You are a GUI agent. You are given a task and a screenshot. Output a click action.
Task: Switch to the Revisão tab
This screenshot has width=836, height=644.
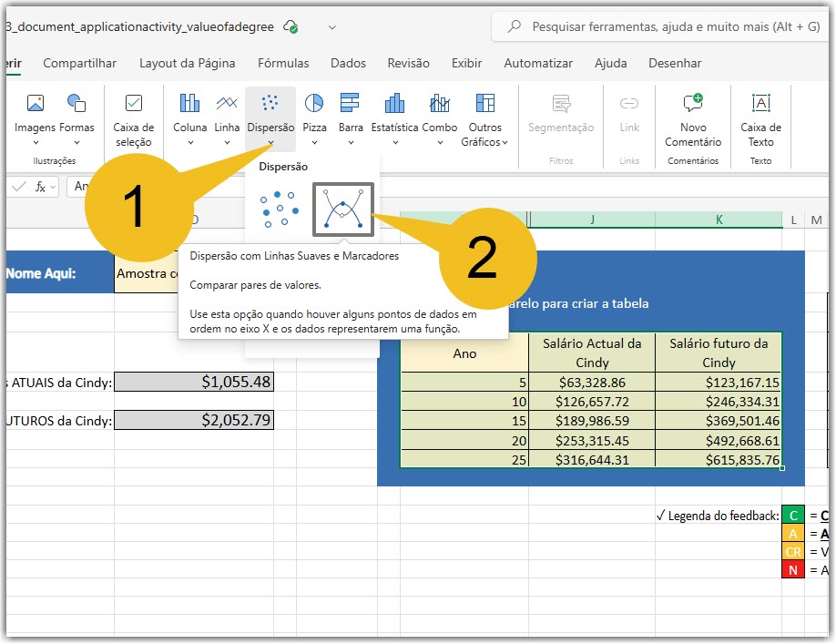tap(408, 64)
